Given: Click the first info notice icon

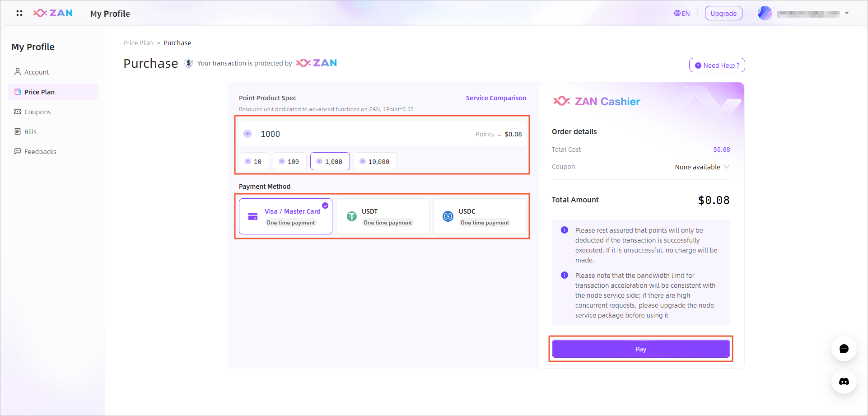Looking at the screenshot, I should click(565, 230).
